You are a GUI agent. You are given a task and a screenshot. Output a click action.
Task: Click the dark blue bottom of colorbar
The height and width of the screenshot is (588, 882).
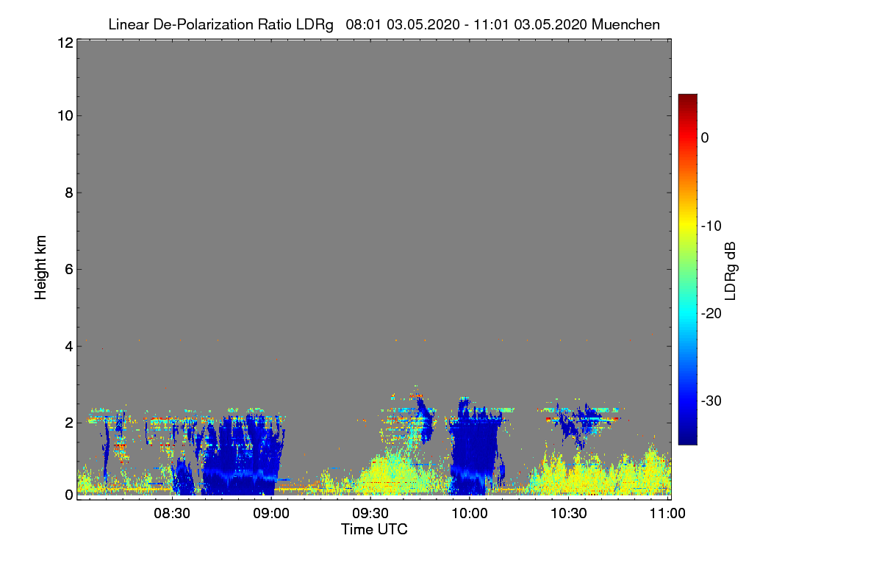687,440
